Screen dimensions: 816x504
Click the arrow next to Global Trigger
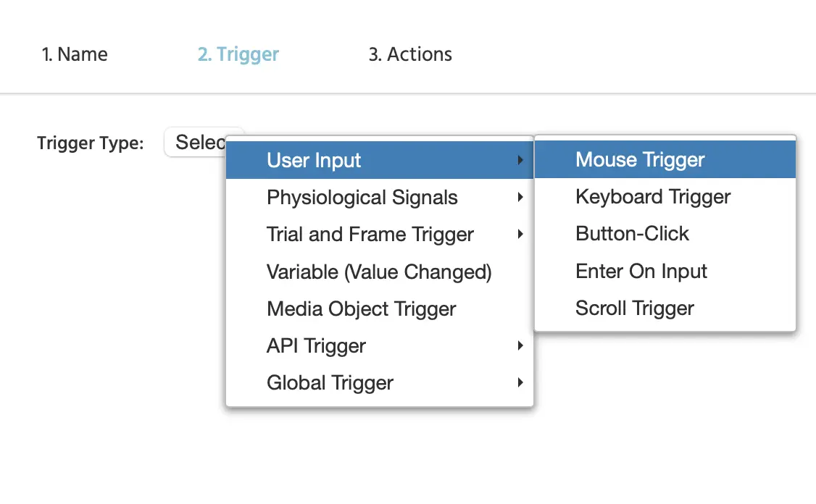tap(520, 383)
